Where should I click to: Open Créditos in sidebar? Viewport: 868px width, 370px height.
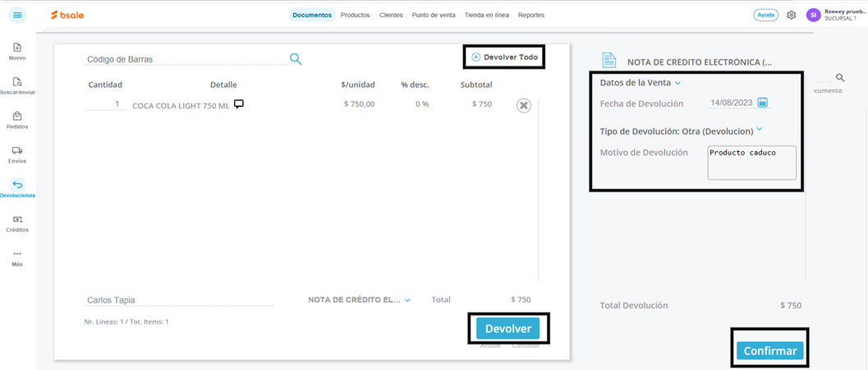tap(17, 223)
